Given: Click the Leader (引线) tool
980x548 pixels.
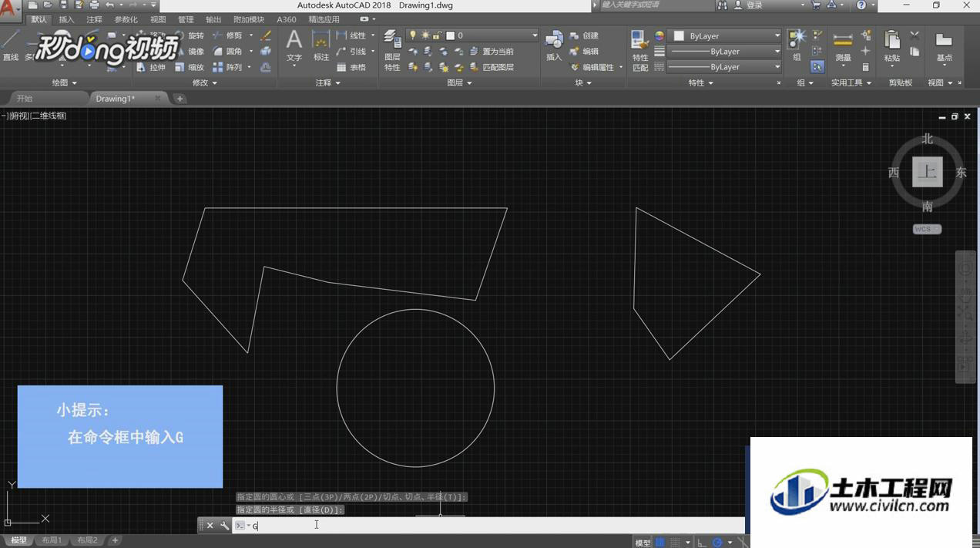Looking at the screenshot, I should pyautogui.click(x=351, y=52).
